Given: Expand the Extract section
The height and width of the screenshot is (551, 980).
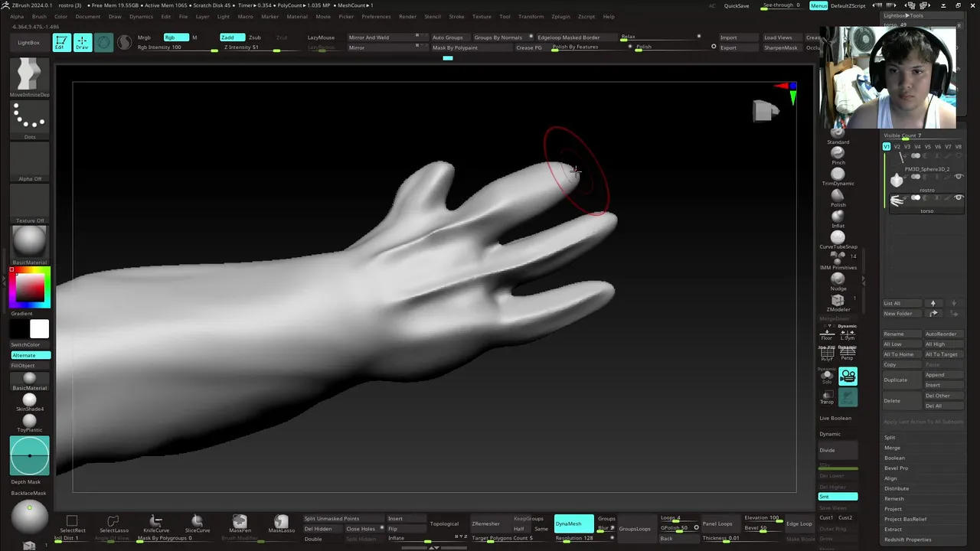Looking at the screenshot, I should [893, 529].
